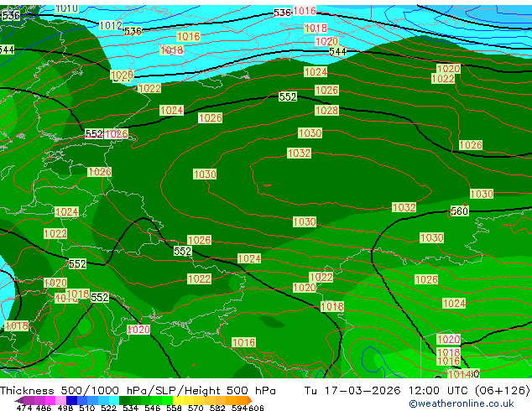Click the legend value 594
Viewport: 532px width, 411px height.
click(x=239, y=408)
